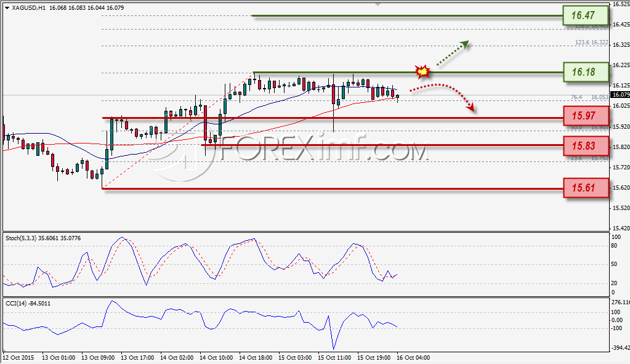The height and width of the screenshot is (364, 630).
Task: Click the 16.125 price axis value
Action: coord(621,86)
